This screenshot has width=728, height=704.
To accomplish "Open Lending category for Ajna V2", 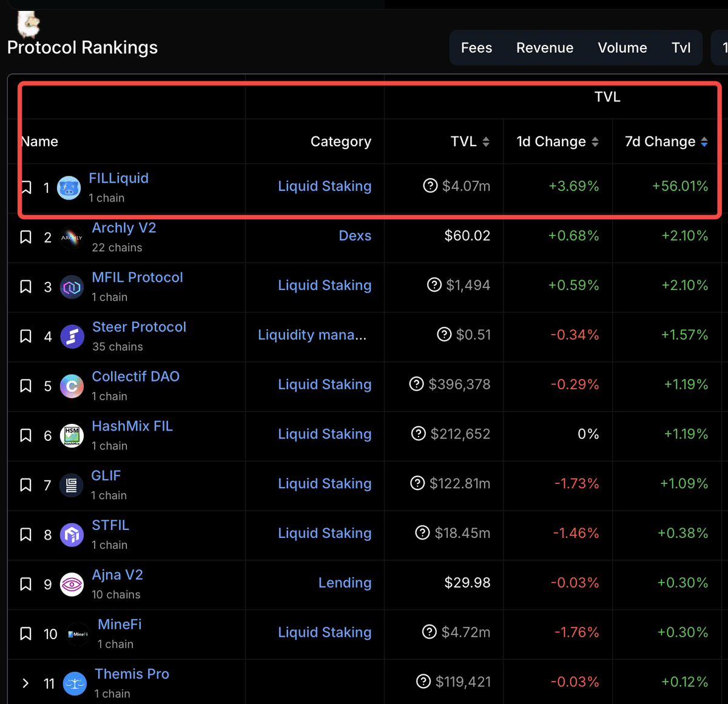I will click(x=345, y=583).
